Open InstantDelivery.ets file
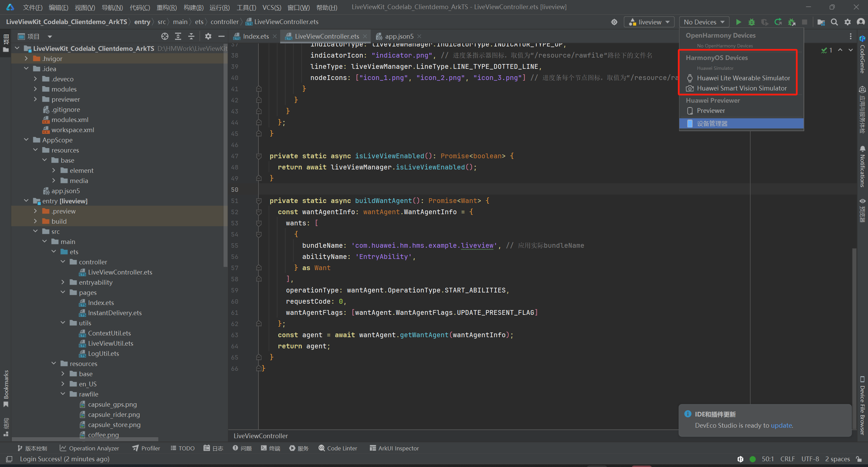 [115, 313]
